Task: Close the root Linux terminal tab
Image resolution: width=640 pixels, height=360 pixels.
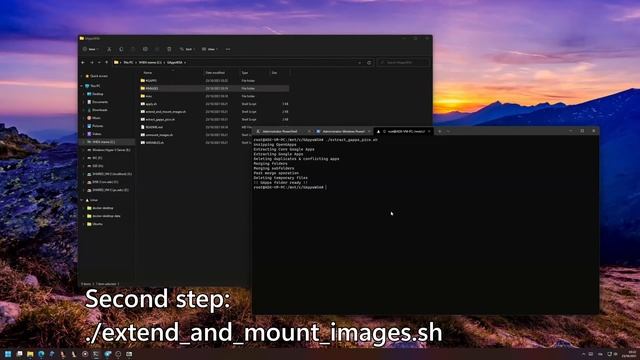Action: 429,131
